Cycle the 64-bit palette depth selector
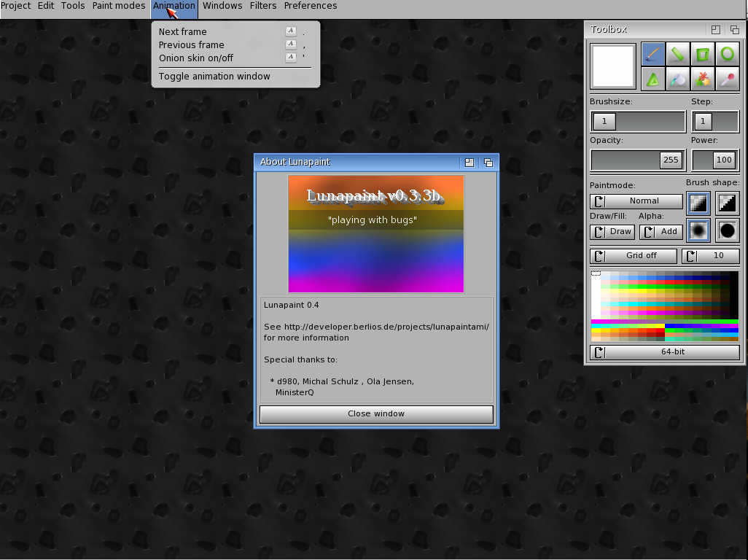 tap(665, 352)
